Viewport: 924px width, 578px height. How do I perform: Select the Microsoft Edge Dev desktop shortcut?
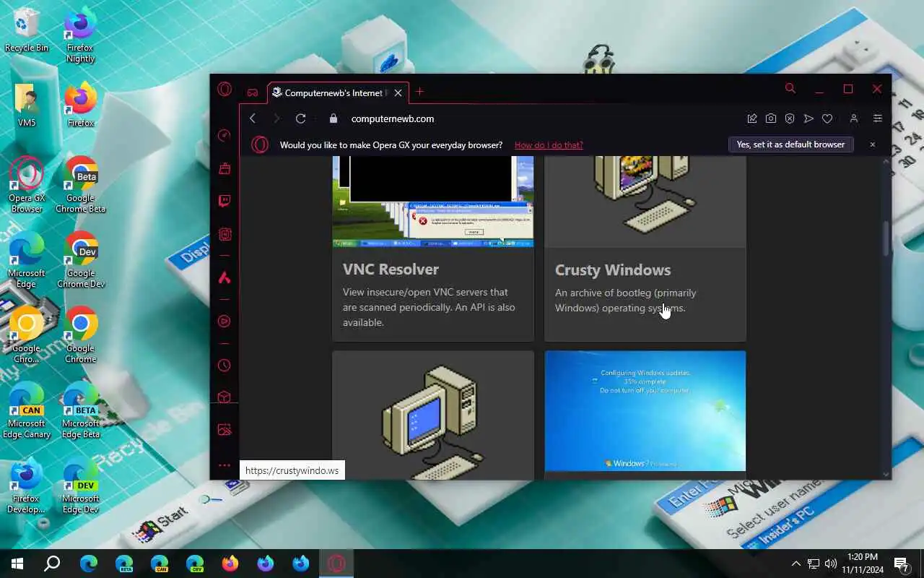pyautogui.click(x=81, y=486)
